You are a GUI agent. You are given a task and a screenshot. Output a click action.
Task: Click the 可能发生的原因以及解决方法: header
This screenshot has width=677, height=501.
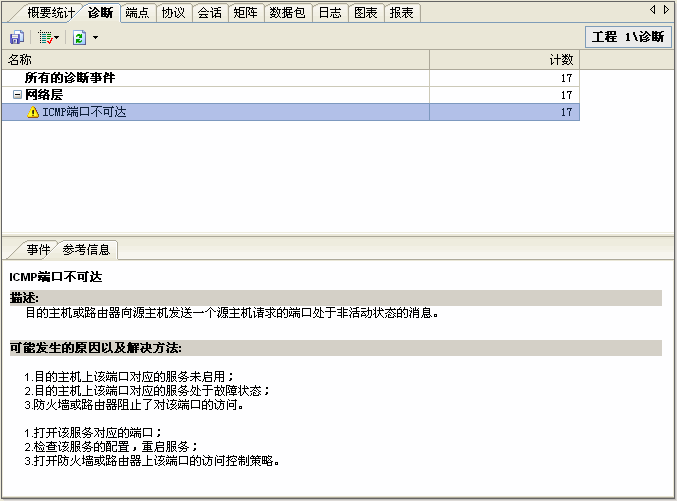coord(335,348)
